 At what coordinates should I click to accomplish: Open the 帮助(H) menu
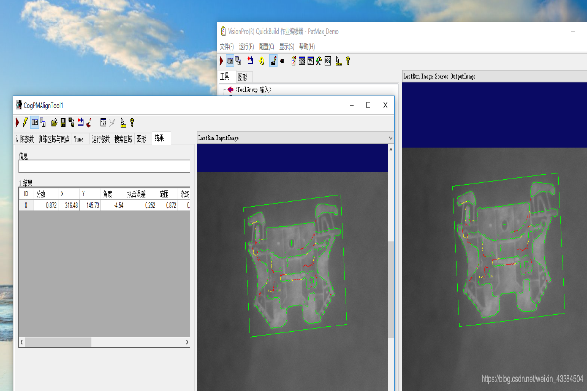pos(307,47)
